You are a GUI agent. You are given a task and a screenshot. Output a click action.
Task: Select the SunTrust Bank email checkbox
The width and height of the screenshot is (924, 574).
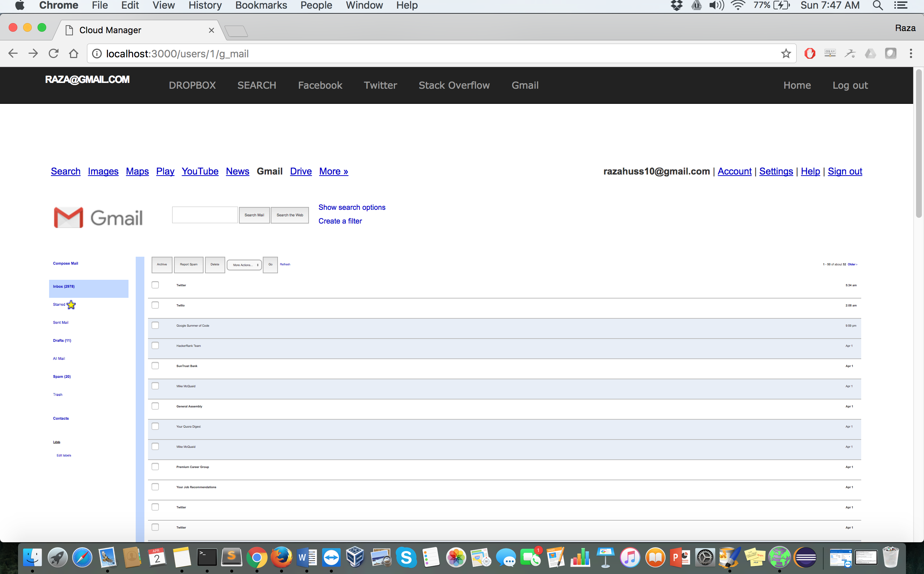tap(155, 366)
